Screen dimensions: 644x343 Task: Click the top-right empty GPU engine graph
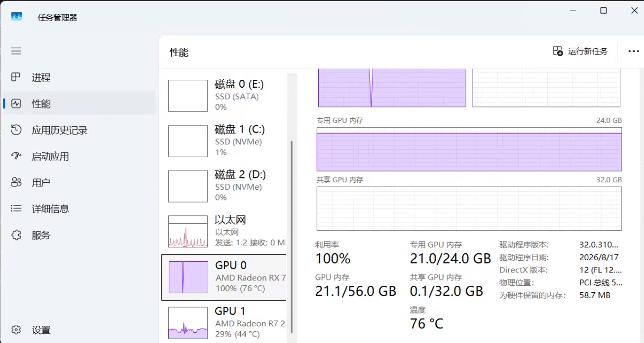coord(546,88)
